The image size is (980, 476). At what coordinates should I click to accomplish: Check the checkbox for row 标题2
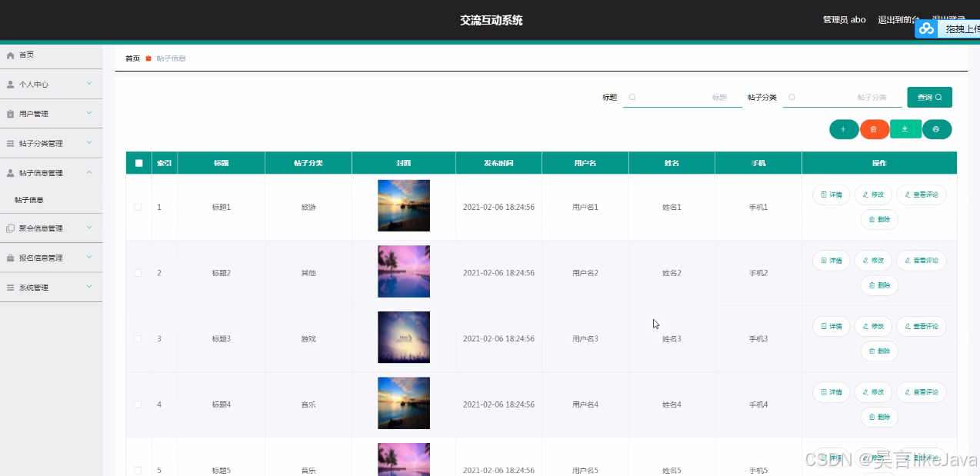coord(138,273)
